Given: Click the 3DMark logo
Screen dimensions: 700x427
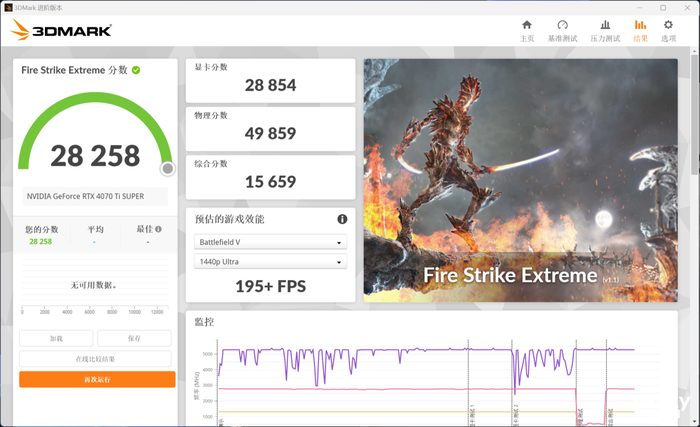Looking at the screenshot, I should [61, 30].
